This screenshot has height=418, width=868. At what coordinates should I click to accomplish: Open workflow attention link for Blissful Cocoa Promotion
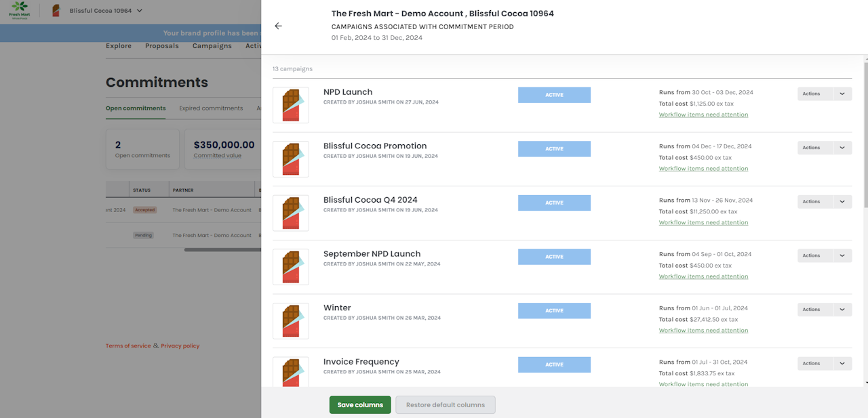(x=703, y=169)
